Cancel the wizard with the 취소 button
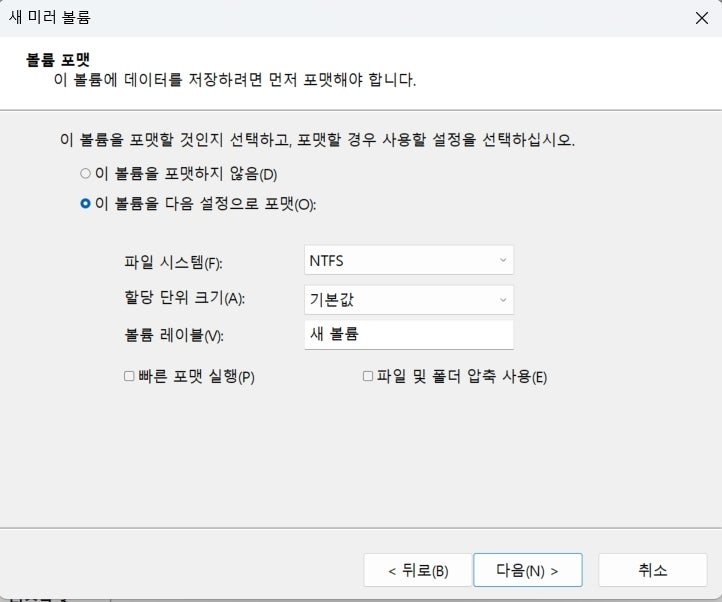This screenshot has width=722, height=602. click(x=652, y=570)
